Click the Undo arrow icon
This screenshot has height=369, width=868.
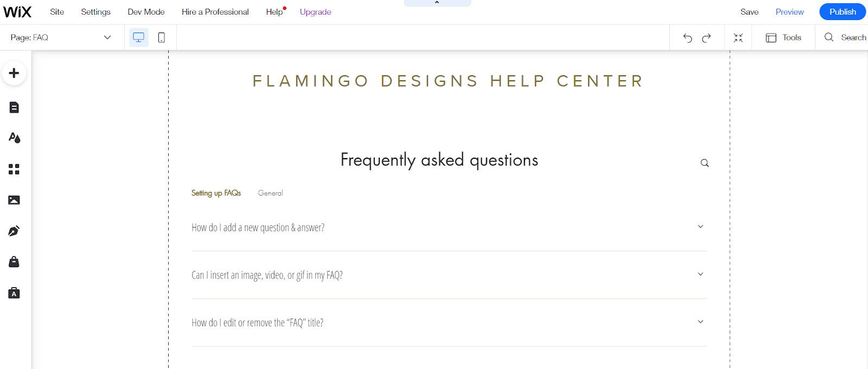tap(687, 38)
